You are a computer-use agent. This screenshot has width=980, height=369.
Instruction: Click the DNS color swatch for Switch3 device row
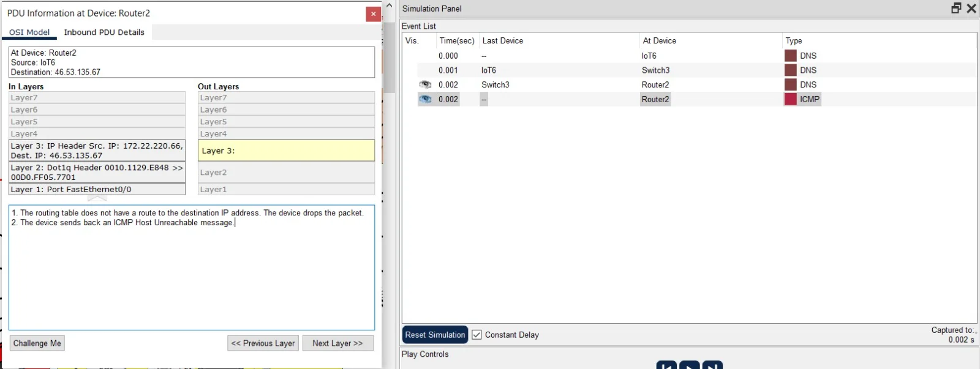pyautogui.click(x=791, y=70)
